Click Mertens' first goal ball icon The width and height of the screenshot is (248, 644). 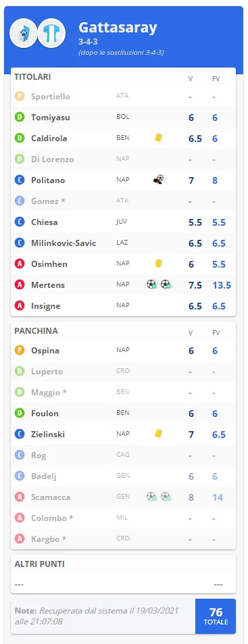[x=152, y=284]
